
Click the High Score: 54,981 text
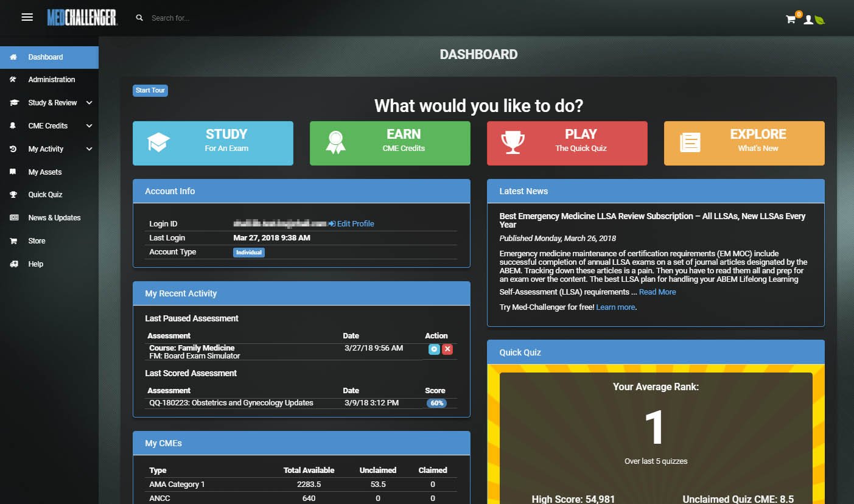point(573,499)
